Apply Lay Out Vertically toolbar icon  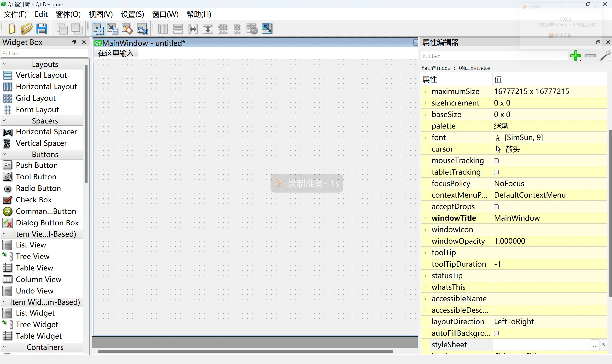[178, 29]
